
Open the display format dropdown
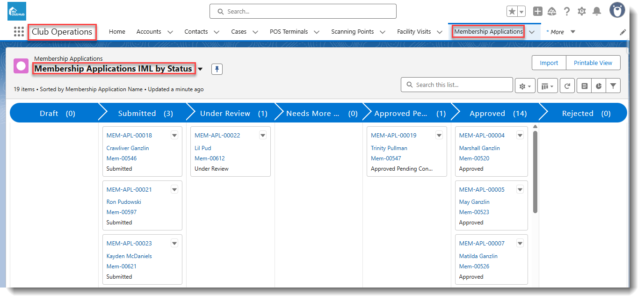click(x=547, y=86)
